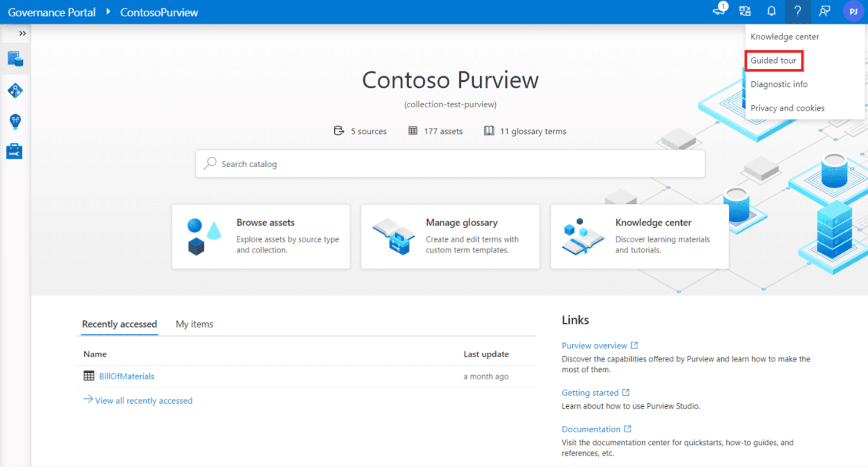The width and height of the screenshot is (868, 467).
Task: Open Data insights via the lightbulb icon
Action: pos(15,122)
